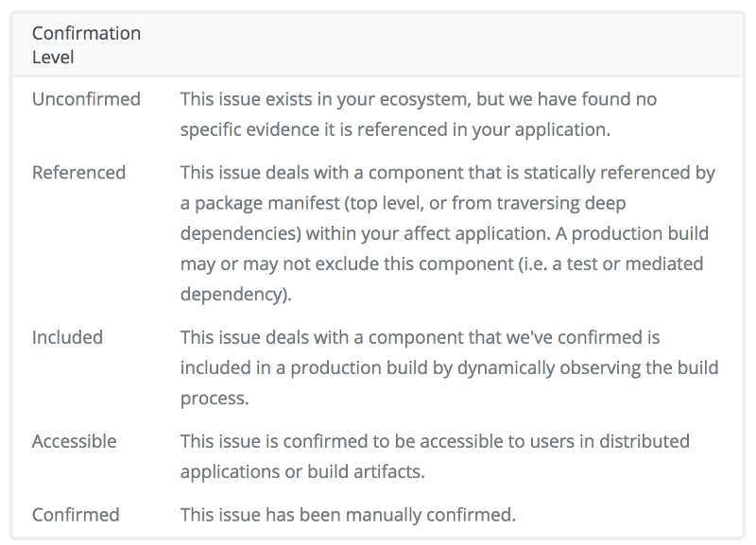Click the Accessible level description text
Screen dimensions: 756x545
pos(435,455)
